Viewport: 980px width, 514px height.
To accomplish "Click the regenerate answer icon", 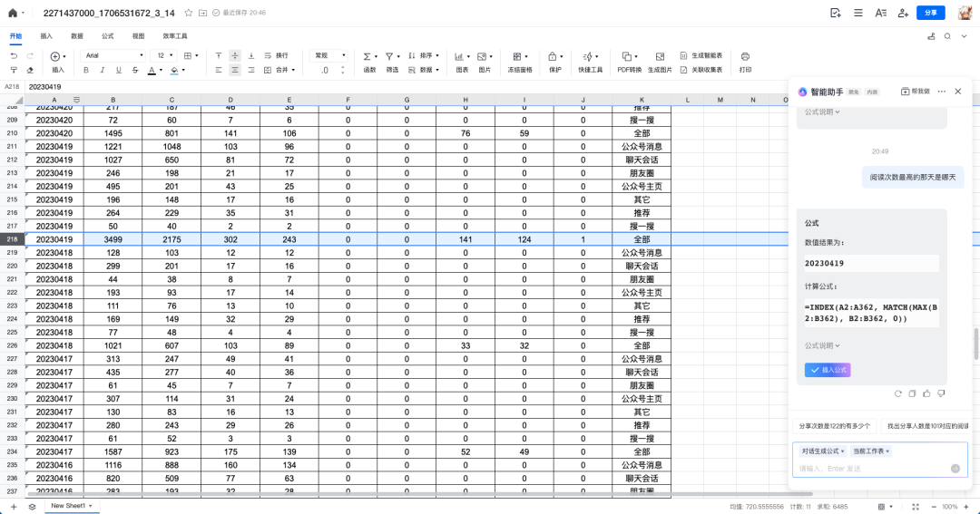I will pos(897,393).
